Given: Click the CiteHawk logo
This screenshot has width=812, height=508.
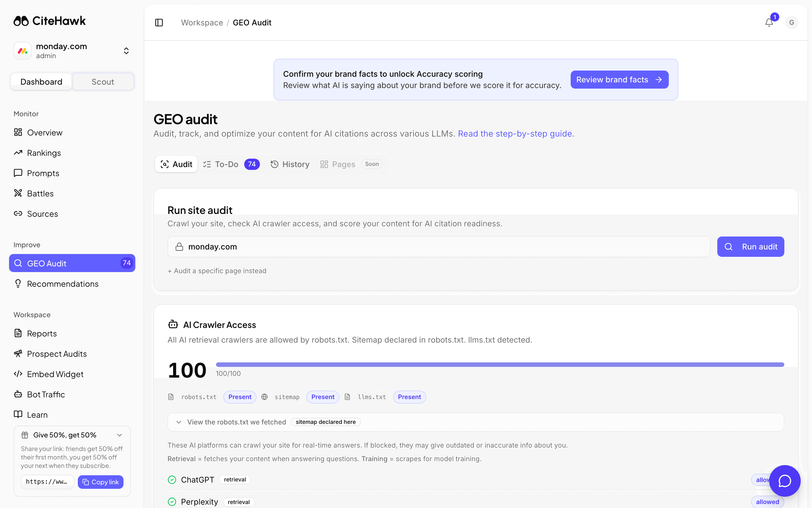Looking at the screenshot, I should pyautogui.click(x=50, y=21).
